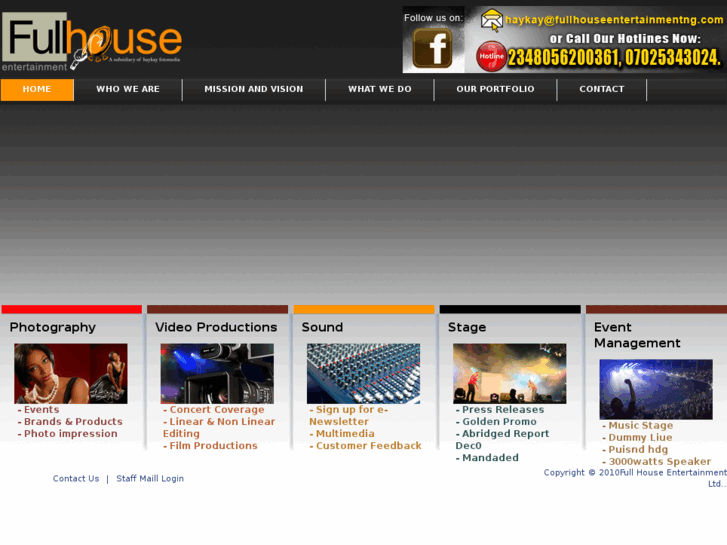Viewport: 727px width, 545px height.
Task: Open the Facebook icon under Follow us on
Action: pos(432,48)
